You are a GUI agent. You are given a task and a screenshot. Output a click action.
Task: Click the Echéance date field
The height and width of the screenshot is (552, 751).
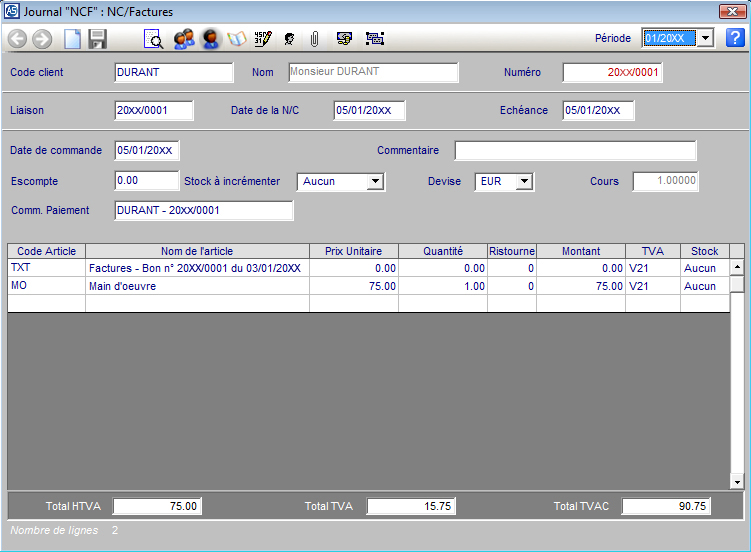(x=597, y=110)
